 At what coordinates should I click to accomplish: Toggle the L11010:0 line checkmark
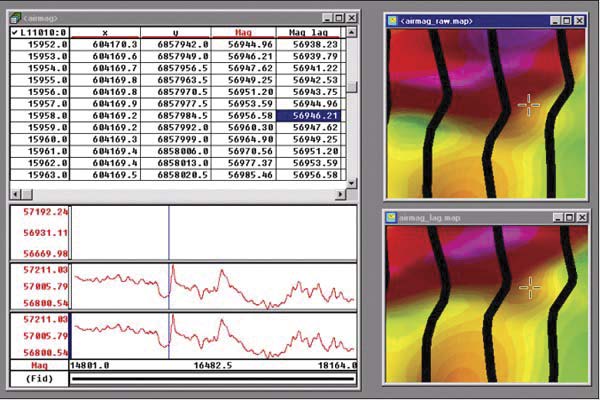14,32
